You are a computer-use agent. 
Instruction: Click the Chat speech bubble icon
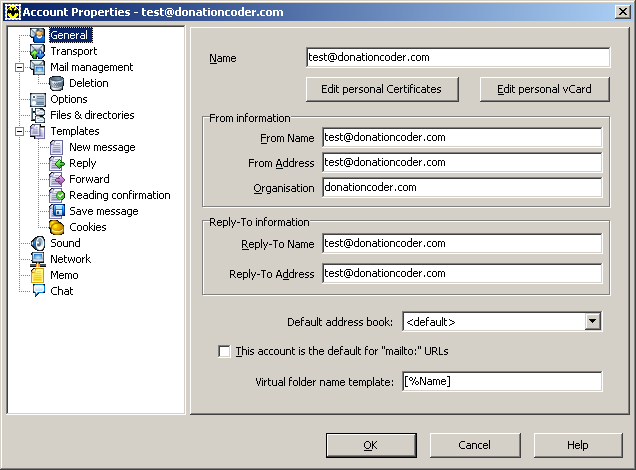tap(37, 291)
